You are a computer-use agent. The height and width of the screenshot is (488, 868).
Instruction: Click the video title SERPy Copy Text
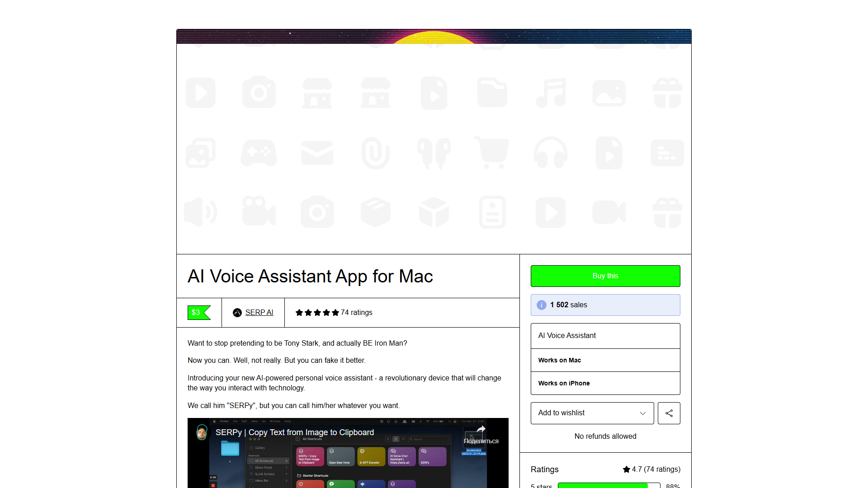295,432
